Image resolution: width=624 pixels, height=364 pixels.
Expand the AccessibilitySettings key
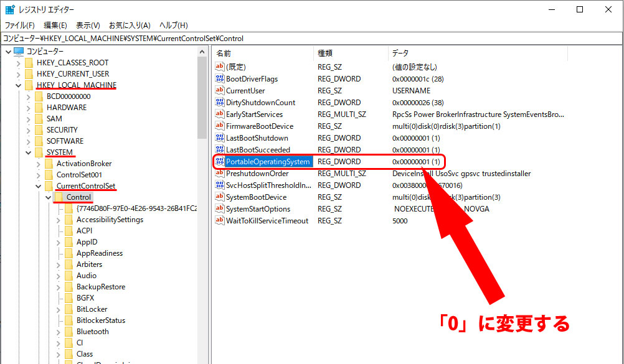click(x=58, y=220)
